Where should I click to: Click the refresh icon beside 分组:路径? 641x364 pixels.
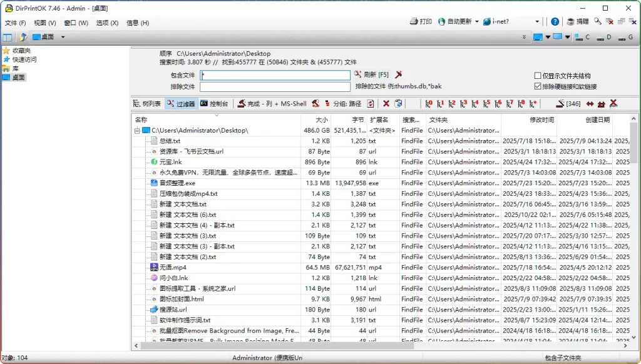pyautogui.click(x=370, y=103)
